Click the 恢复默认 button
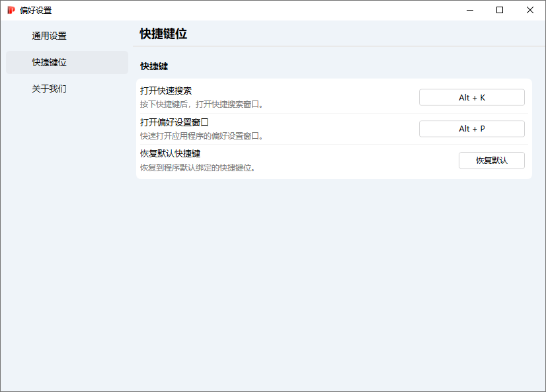Screen dimensions: 546x392 tap(491, 161)
